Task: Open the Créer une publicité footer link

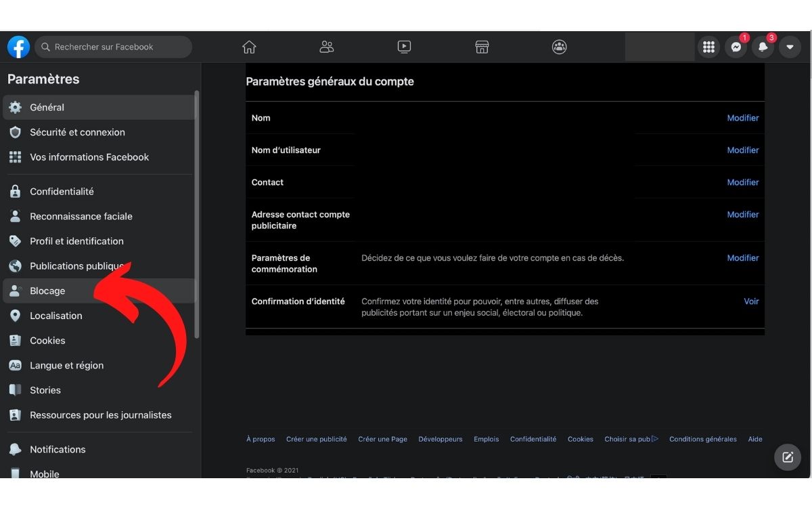Action: (x=316, y=439)
